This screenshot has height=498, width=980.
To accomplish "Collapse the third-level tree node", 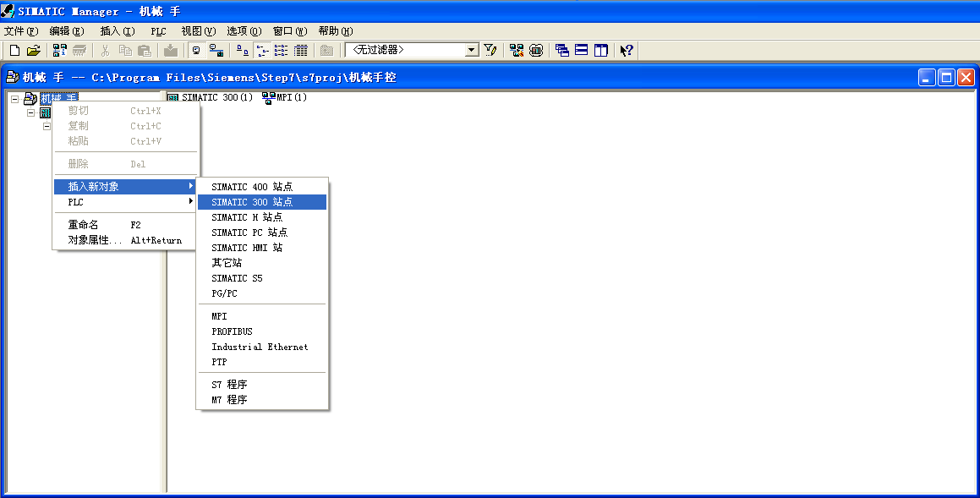I will tap(47, 126).
